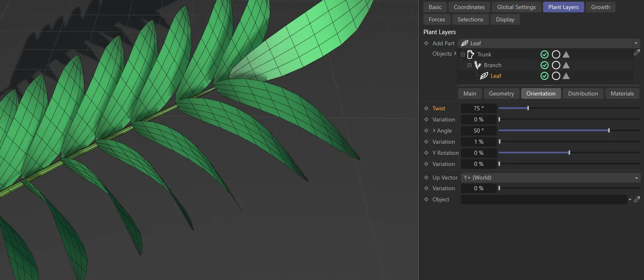
Task: Select the Trunk layer's cylinder icon
Action: point(471,54)
